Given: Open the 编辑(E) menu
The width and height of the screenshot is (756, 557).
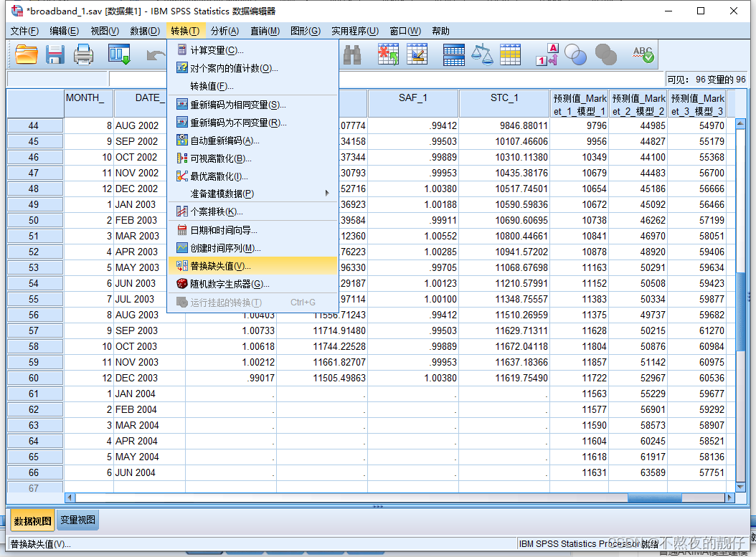Looking at the screenshot, I should pyautogui.click(x=64, y=31).
